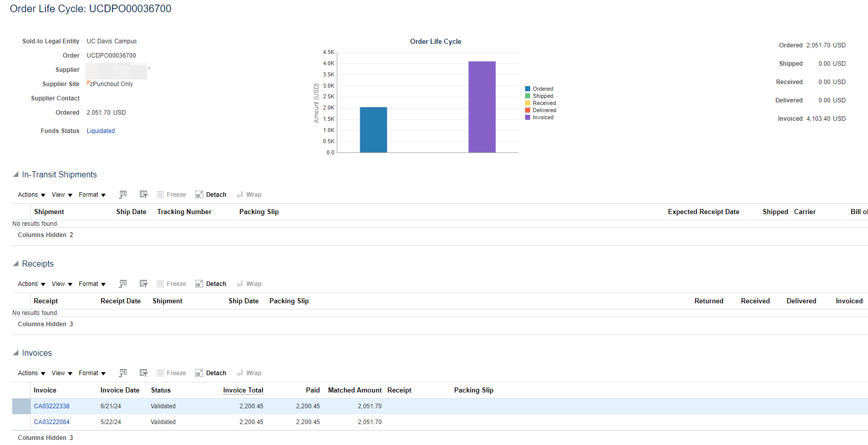Open Format menu for In-Transit Shipments
This screenshot has width=868, height=445.
[x=92, y=195]
